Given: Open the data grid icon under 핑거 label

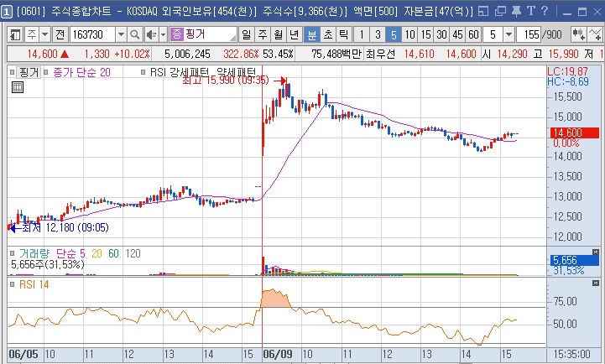Looking at the screenshot, I should click(18, 87).
